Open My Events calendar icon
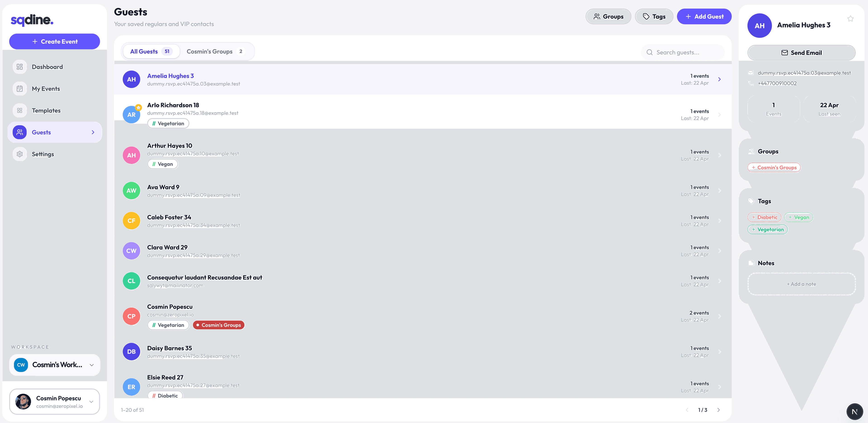868x423 pixels. (19, 89)
